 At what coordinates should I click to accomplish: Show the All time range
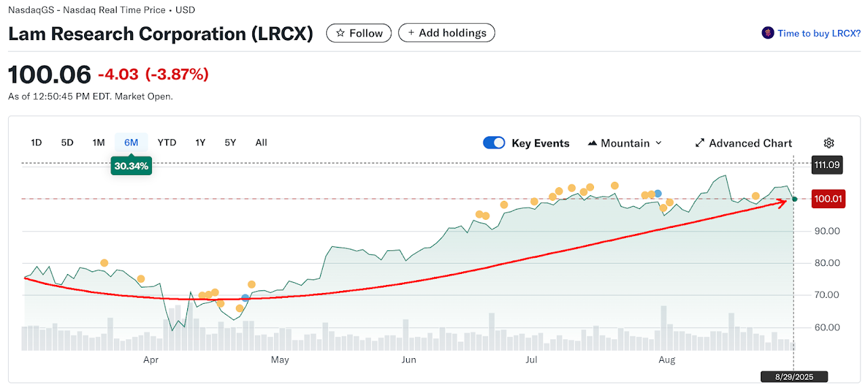click(261, 142)
